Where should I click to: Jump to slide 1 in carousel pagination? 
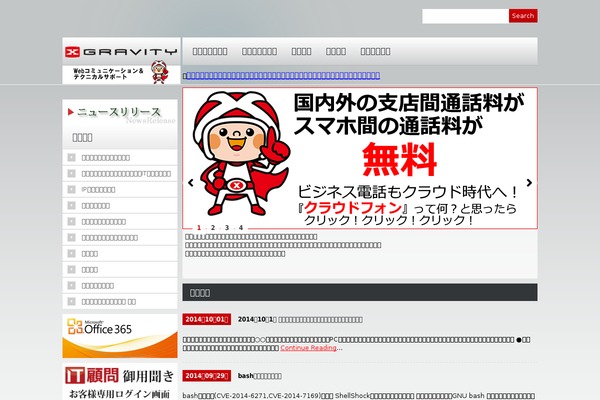(199, 228)
